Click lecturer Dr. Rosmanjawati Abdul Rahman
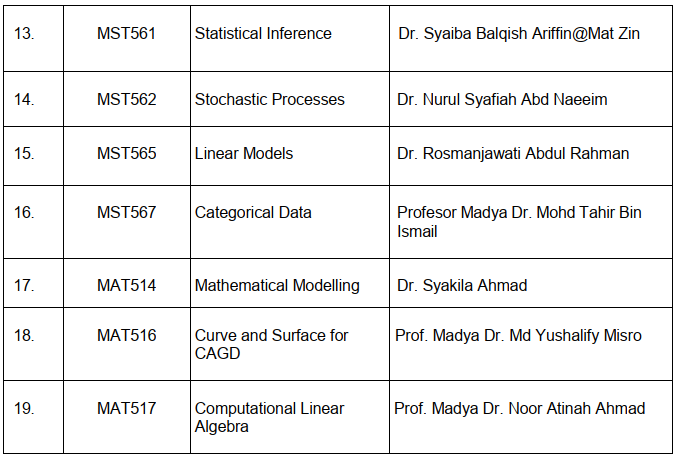The height and width of the screenshot is (455, 676). click(514, 154)
